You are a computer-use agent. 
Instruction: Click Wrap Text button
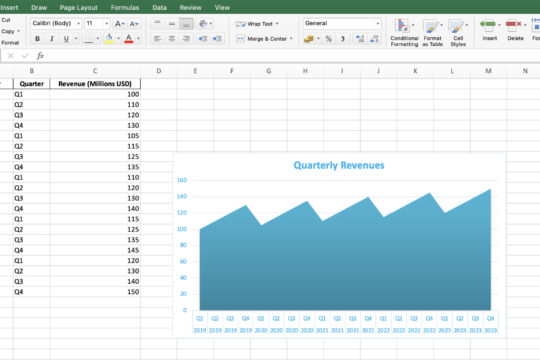255,24
